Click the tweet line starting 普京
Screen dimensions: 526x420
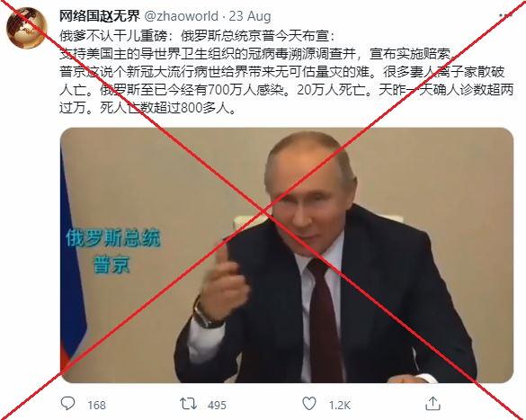click(x=282, y=72)
